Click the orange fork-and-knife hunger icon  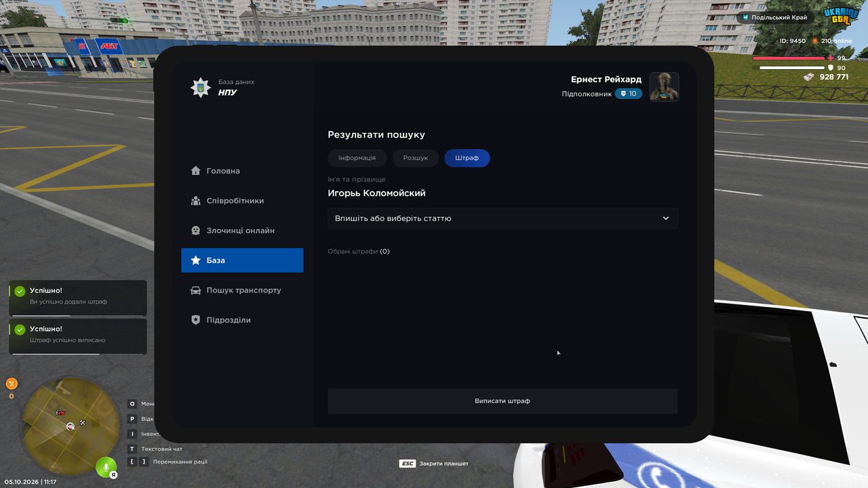(12, 384)
